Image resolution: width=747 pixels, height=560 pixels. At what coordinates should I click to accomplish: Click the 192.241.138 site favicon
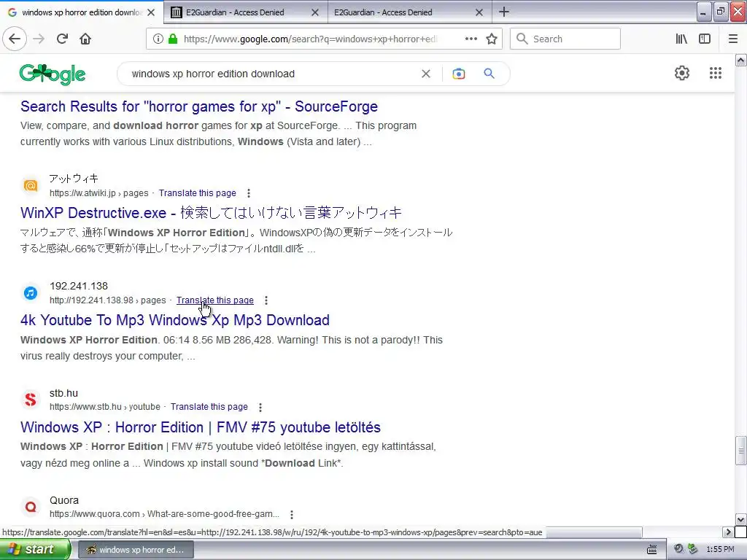[31, 293]
